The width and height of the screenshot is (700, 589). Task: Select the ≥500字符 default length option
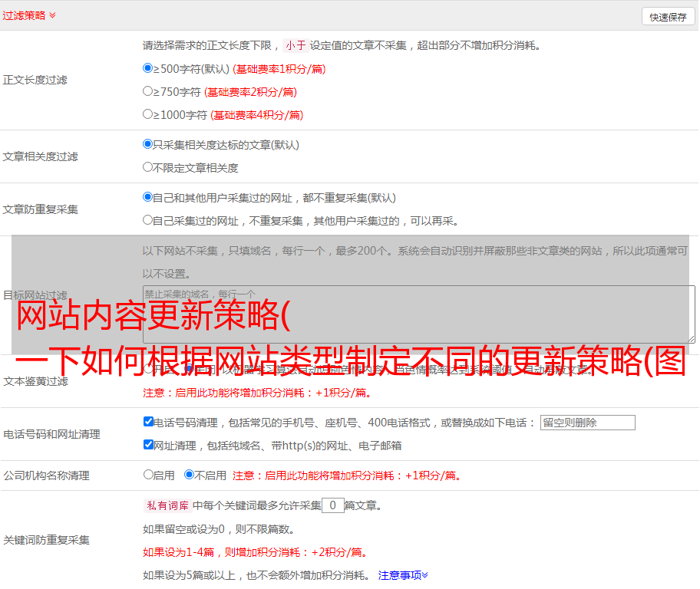(x=147, y=68)
